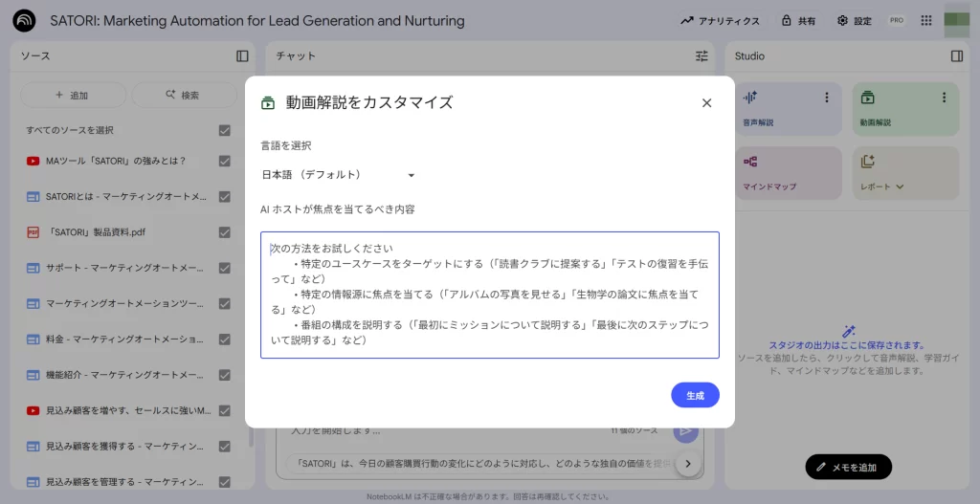Click the chat send button
Screen dimensions: 980x504
(x=685, y=431)
